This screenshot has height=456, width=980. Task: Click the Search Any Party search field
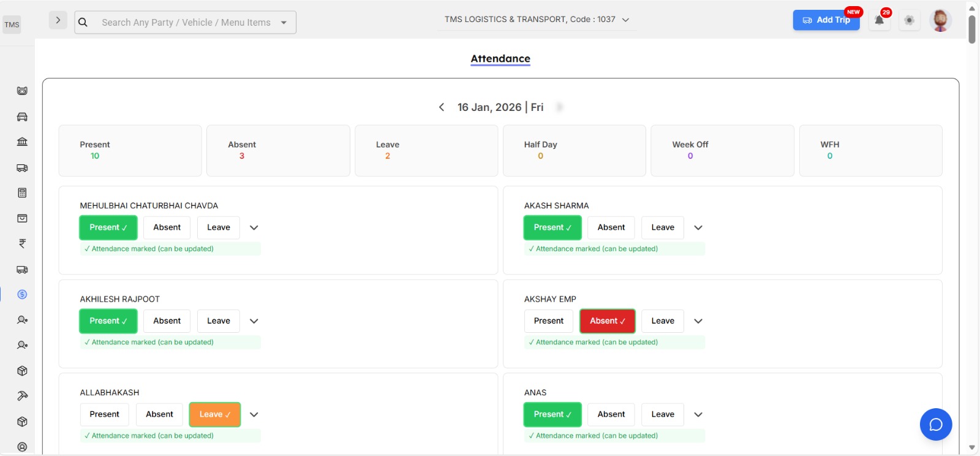[x=186, y=23]
